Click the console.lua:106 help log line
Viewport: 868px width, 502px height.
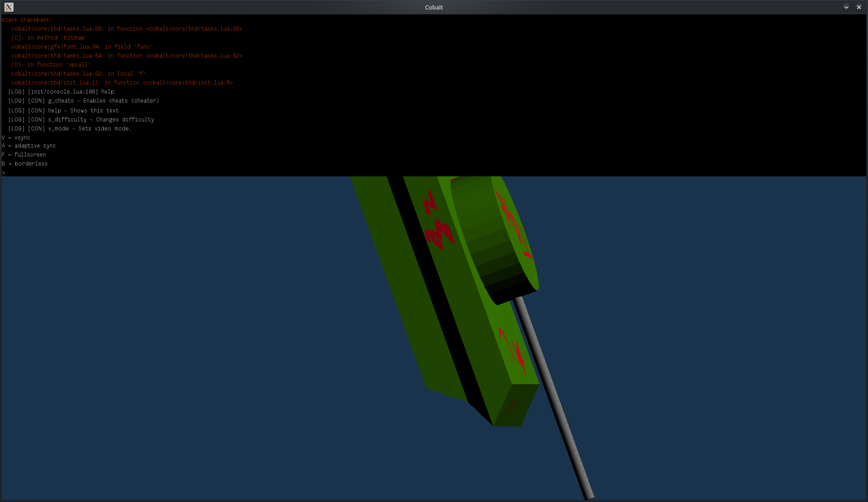(61, 92)
